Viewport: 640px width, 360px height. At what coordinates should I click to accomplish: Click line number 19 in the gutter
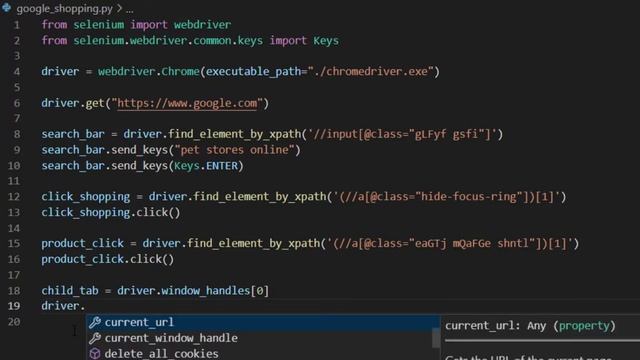pos(14,306)
